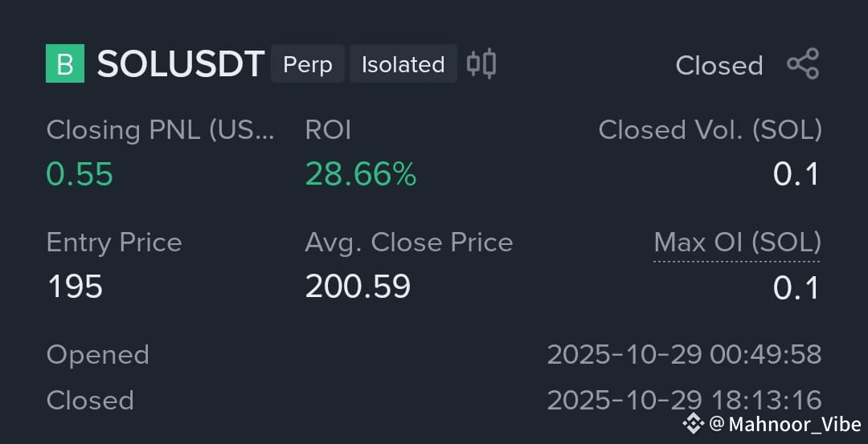Select the Isolated margin tag
Image resolution: width=868 pixels, height=444 pixels.
click(x=403, y=64)
